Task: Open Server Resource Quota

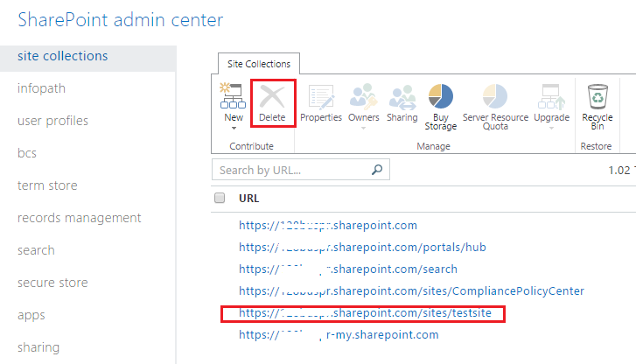Action: point(495,107)
